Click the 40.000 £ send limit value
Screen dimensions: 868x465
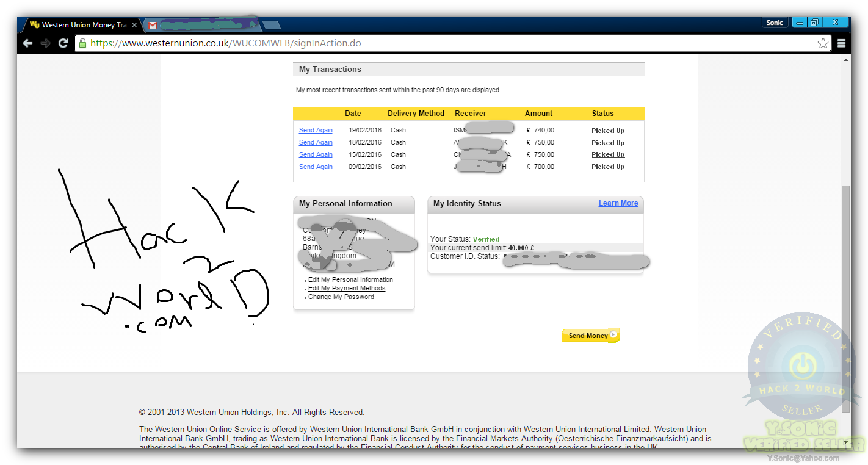click(521, 248)
